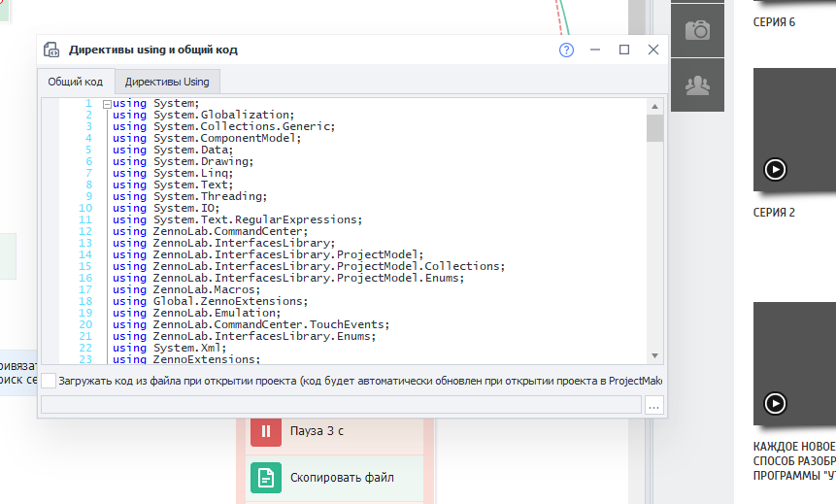Play the video above the КАЖДОЕ НОВОЕ caption
This screenshot has height=504, width=836.
775,403
